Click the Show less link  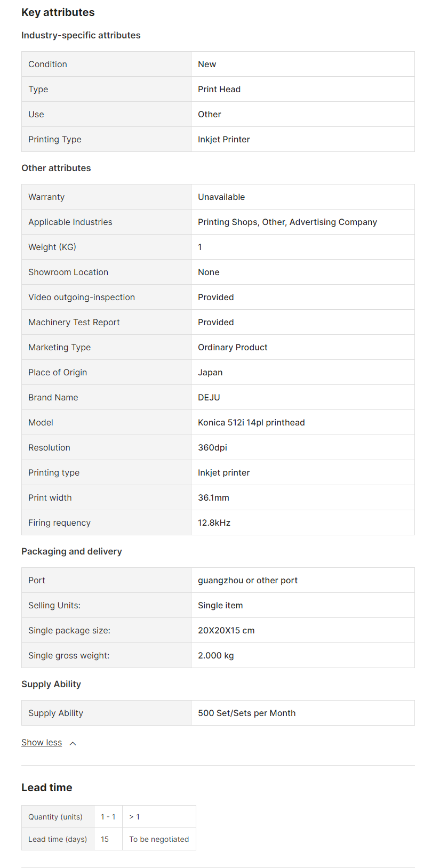pyautogui.click(x=42, y=743)
